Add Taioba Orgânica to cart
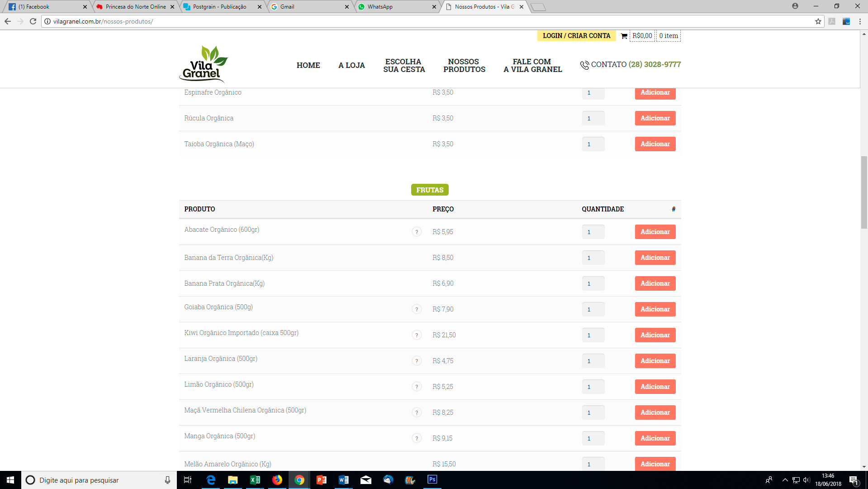 tap(655, 144)
